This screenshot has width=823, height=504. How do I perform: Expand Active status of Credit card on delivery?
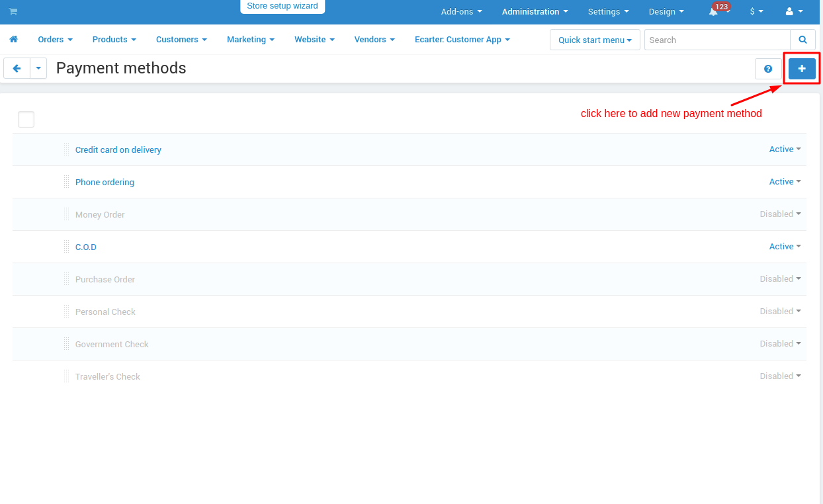point(785,149)
